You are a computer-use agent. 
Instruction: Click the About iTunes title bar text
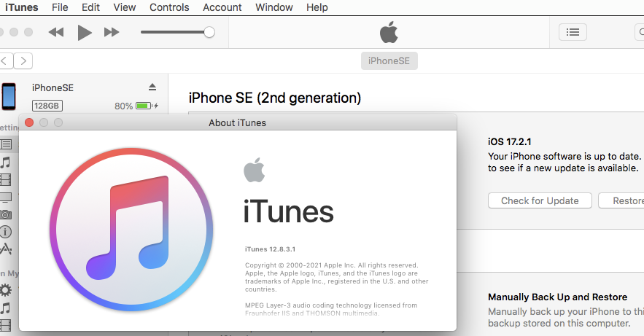(237, 122)
